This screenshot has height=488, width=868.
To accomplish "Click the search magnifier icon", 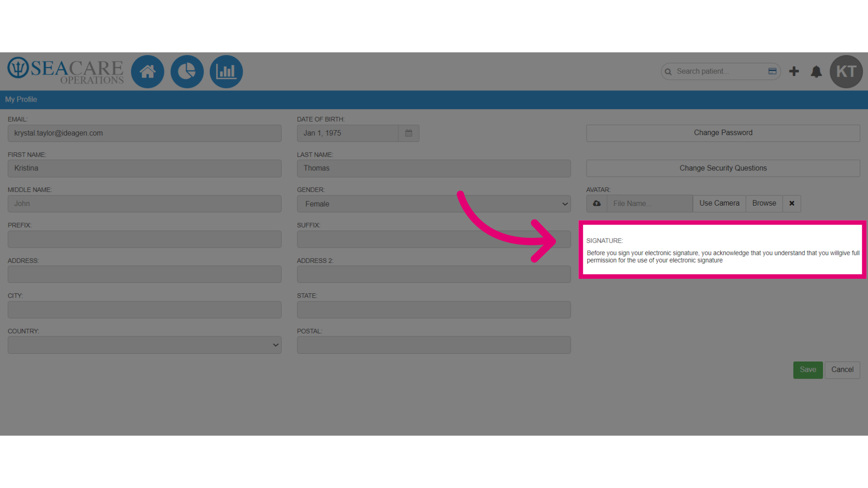I will click(x=668, y=72).
